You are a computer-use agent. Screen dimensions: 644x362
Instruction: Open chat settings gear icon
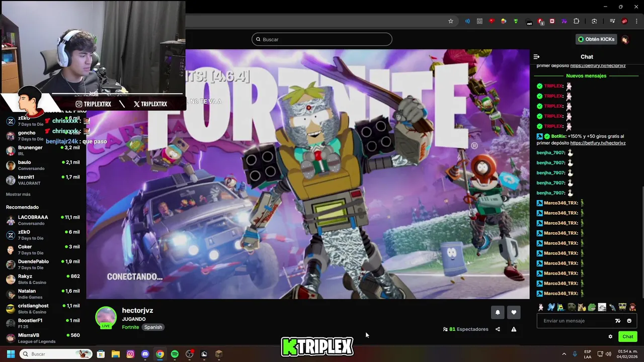point(610,337)
